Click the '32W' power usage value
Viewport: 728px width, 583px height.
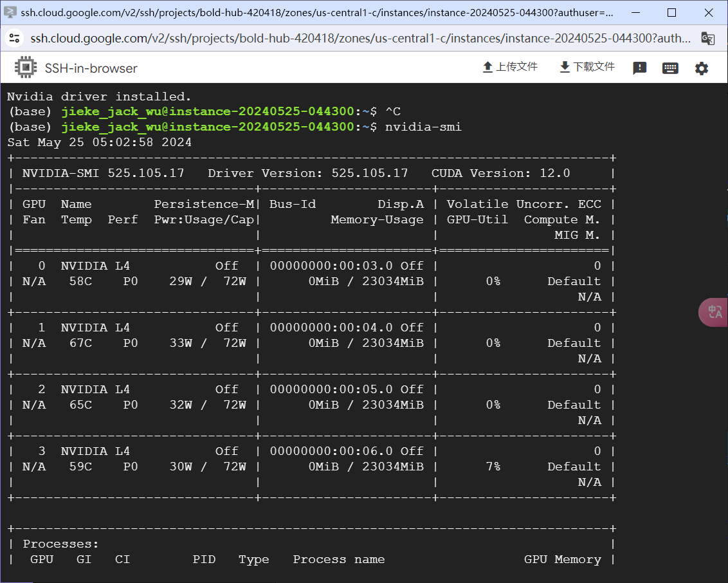click(181, 405)
